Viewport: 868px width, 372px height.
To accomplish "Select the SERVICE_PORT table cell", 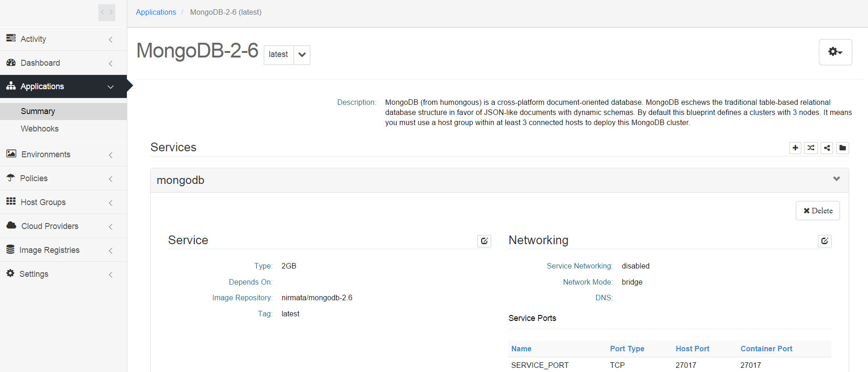I will click(540, 365).
